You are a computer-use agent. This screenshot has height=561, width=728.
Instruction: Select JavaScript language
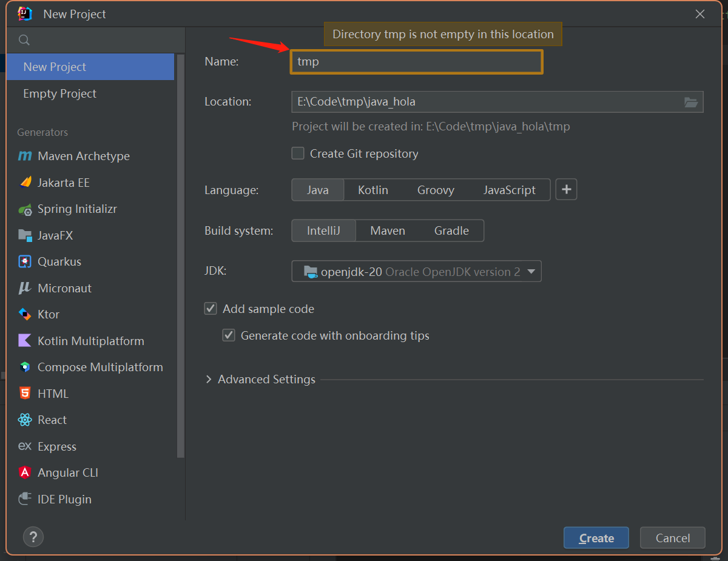[x=510, y=190]
